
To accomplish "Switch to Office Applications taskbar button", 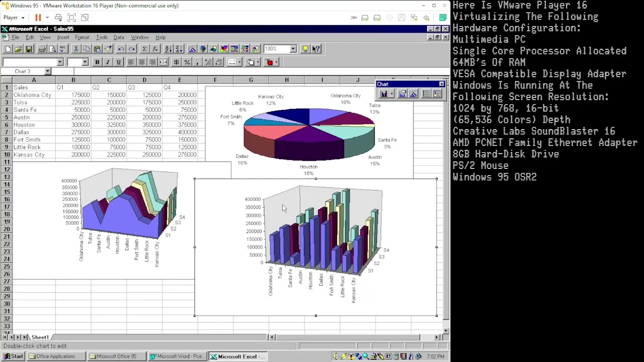I will pyautogui.click(x=55, y=356).
